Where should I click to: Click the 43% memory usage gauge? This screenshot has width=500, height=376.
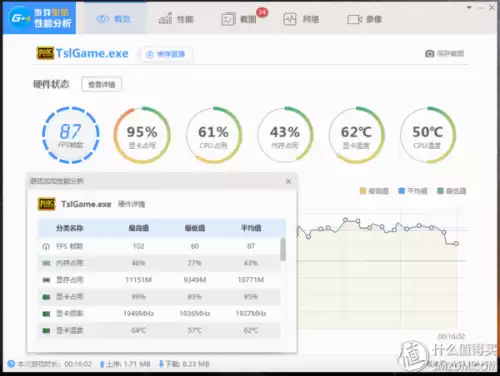(285, 135)
